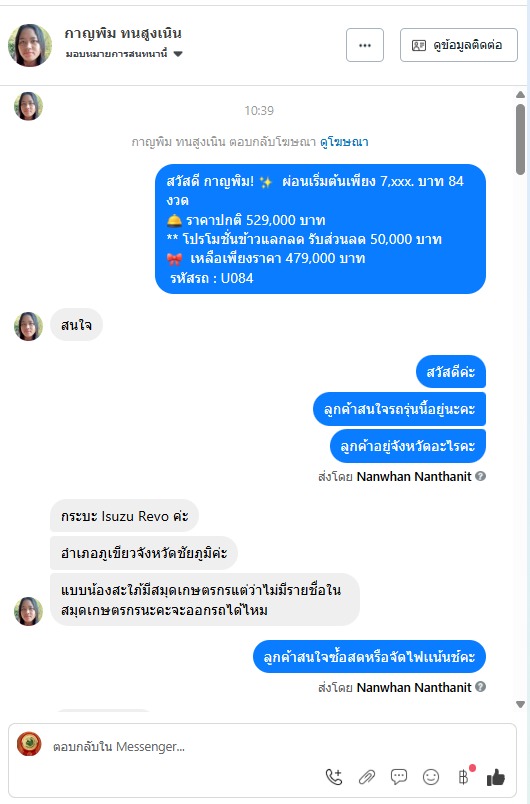
Task: Click the ดูข้อมูลติดต่อ contact info button
Action: (x=459, y=45)
